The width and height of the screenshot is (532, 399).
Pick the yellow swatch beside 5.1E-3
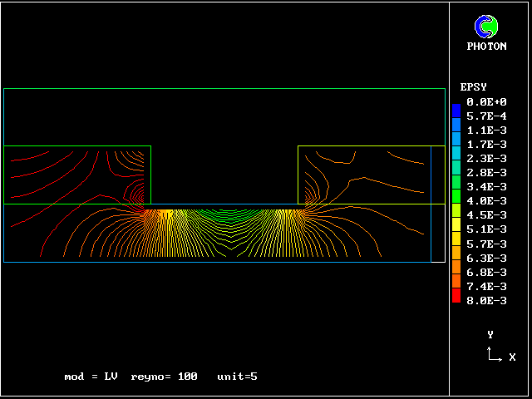(456, 228)
